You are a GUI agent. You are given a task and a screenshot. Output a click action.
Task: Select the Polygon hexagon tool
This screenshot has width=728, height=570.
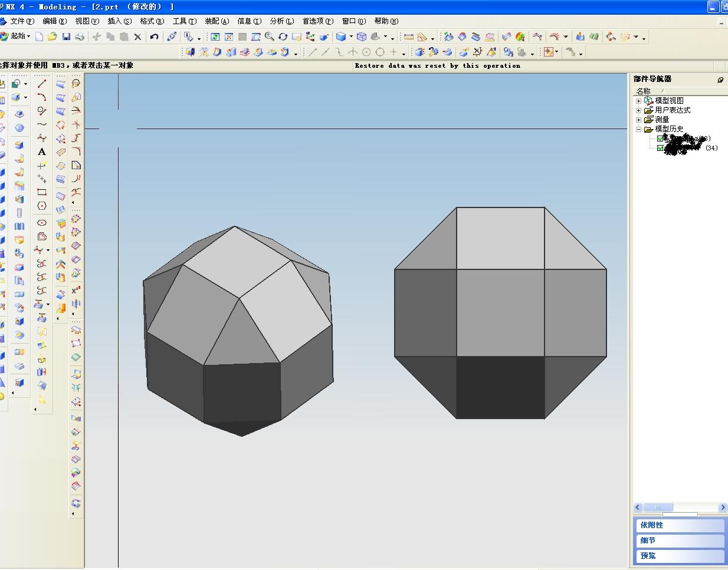coord(42,206)
